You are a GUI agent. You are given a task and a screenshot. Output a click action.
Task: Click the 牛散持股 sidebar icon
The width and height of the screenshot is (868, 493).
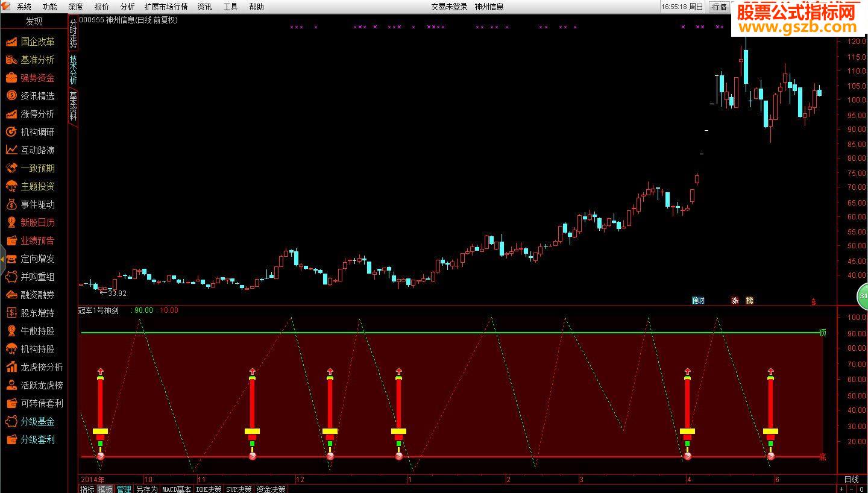point(11,331)
